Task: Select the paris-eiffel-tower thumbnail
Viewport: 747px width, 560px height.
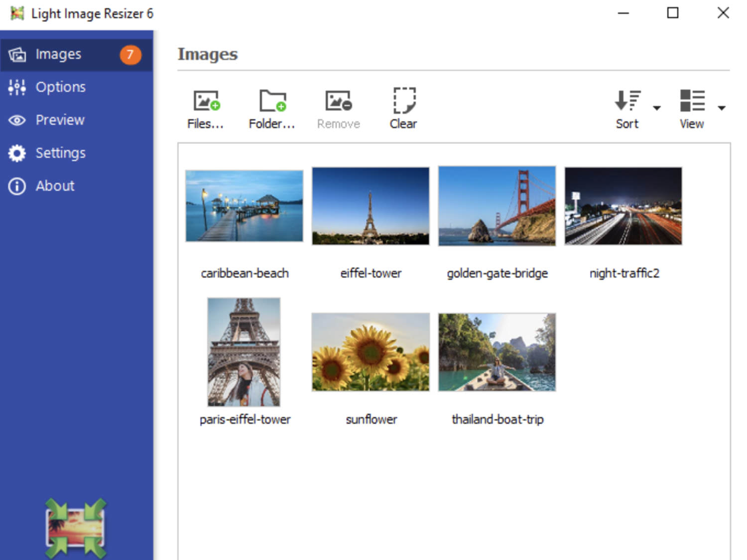Action: (244, 352)
